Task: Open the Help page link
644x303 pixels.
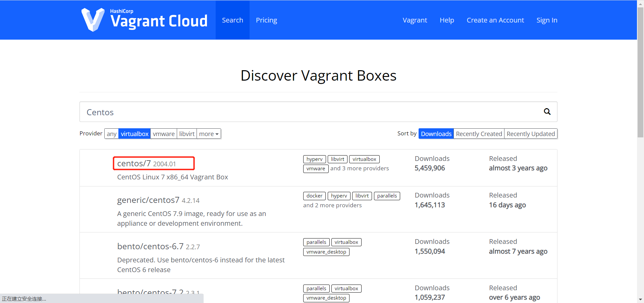Action: 447,20
